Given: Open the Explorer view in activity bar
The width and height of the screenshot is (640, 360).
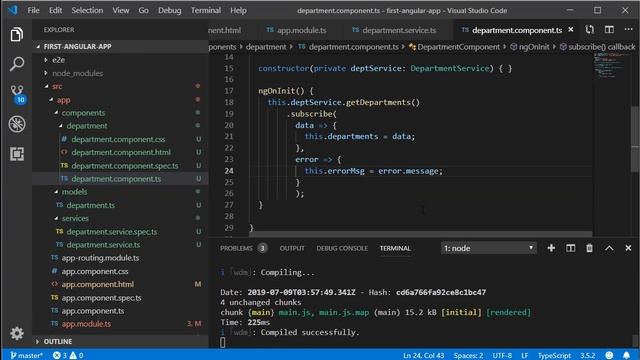Looking at the screenshot, I should [x=16, y=35].
